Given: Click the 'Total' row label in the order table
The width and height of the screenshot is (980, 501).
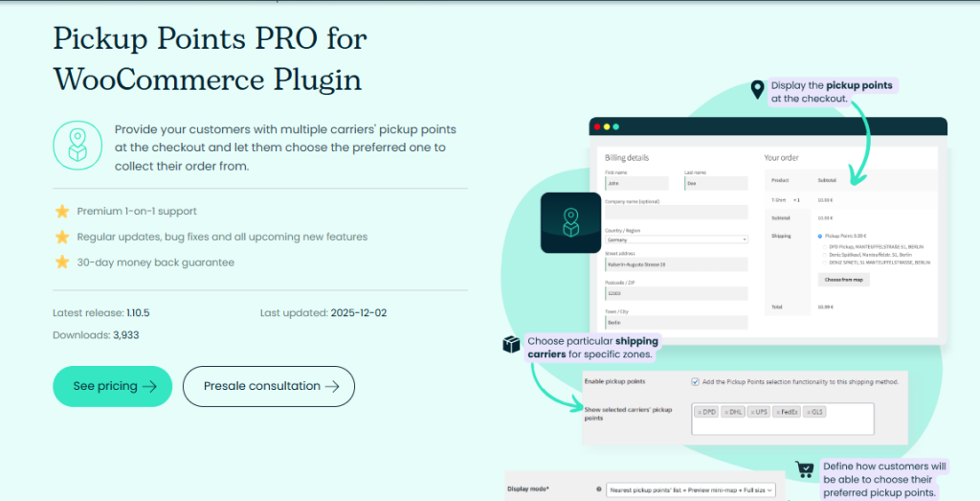Looking at the screenshot, I should tap(775, 307).
